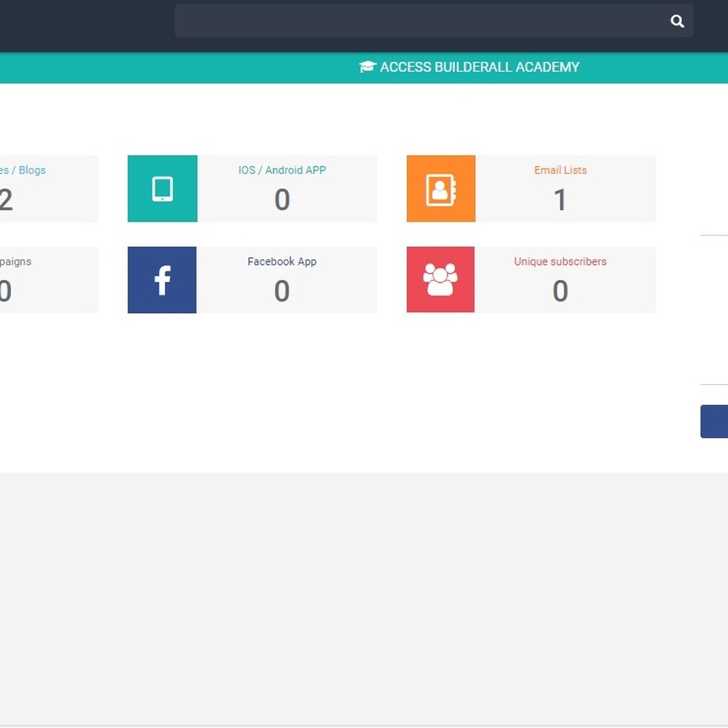Viewport: 728px width, 728px height.
Task: Click the Sites / Blogs count of 2
Action: tap(6, 200)
